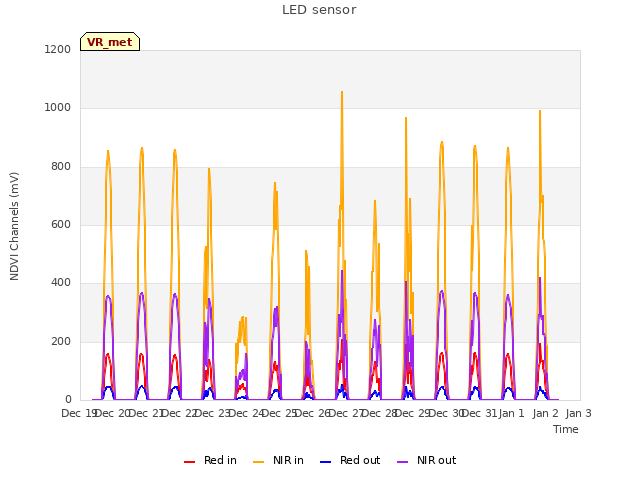Click the 200 y-axis label

tap(61, 341)
